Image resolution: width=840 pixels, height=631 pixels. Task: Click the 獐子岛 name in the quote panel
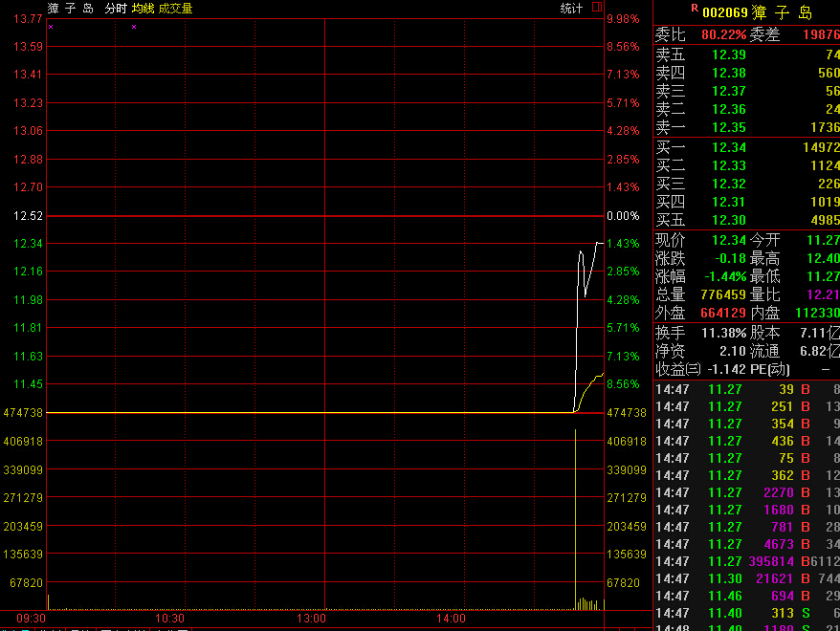(x=782, y=12)
